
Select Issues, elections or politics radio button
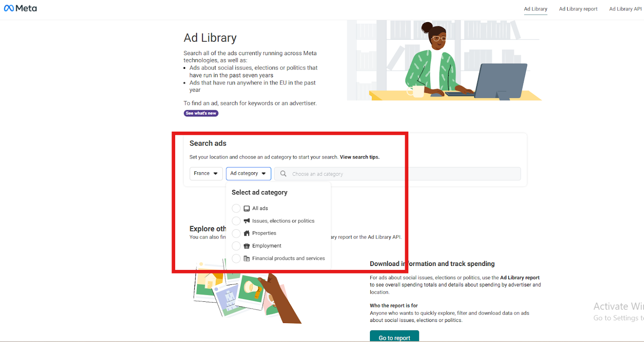(236, 221)
